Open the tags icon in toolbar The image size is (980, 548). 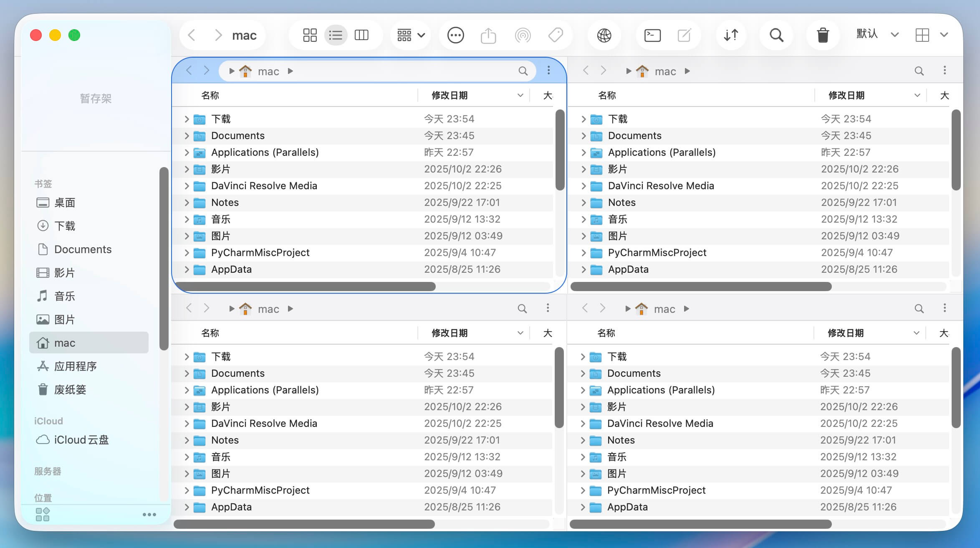click(556, 35)
